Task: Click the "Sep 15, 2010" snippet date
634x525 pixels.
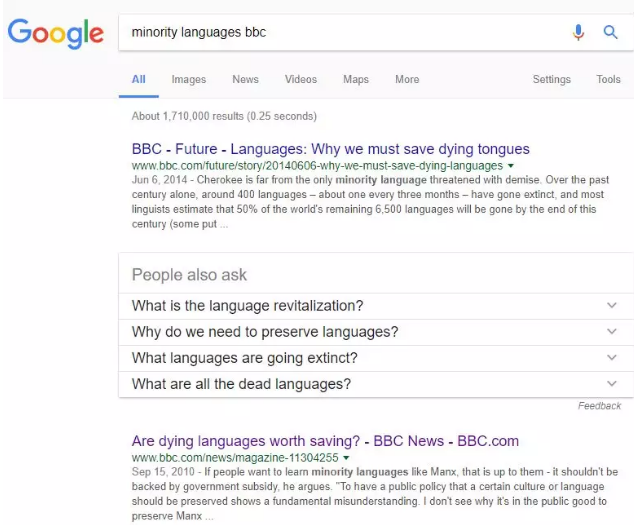Action: (163, 472)
